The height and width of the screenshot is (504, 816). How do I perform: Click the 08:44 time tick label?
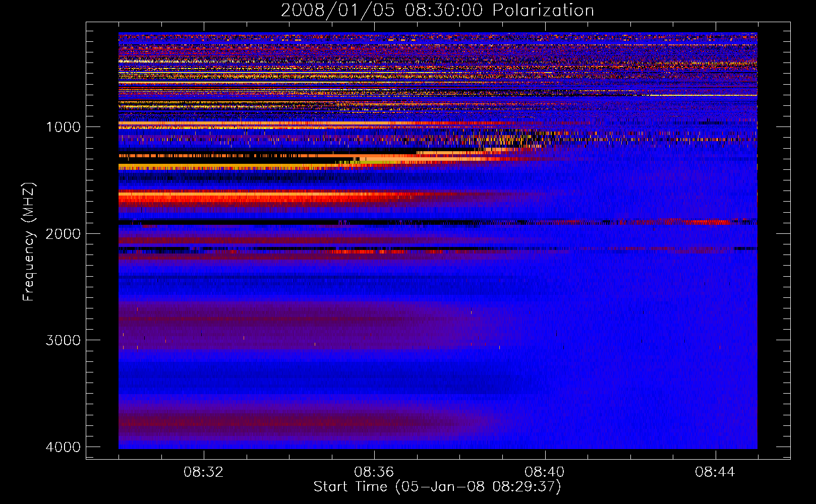click(x=715, y=472)
